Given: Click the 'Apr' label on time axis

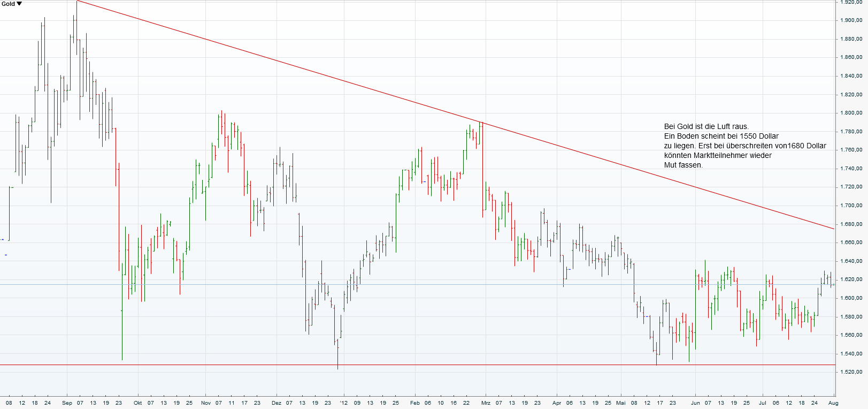Looking at the screenshot, I should coord(557,403).
